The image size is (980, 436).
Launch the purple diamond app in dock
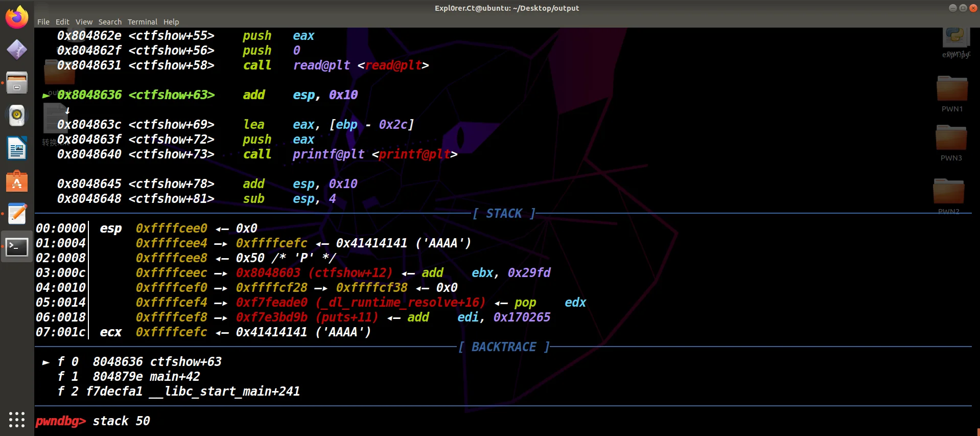coord(17,50)
